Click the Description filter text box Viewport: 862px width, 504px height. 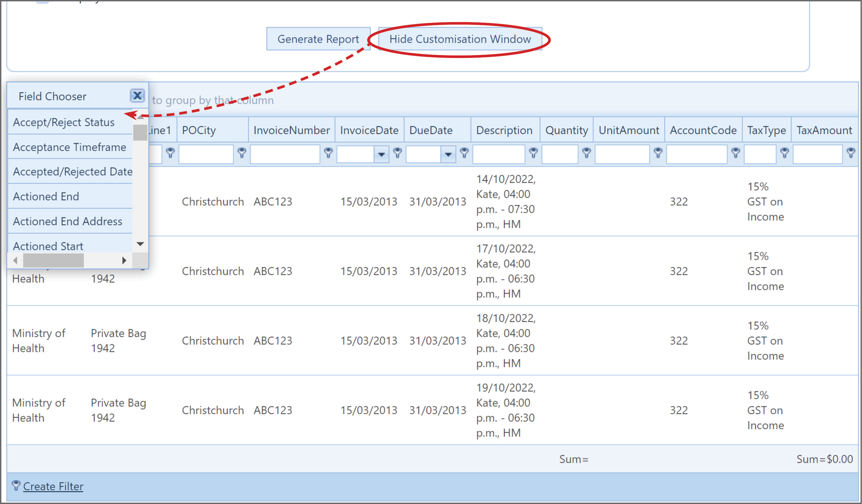point(499,154)
